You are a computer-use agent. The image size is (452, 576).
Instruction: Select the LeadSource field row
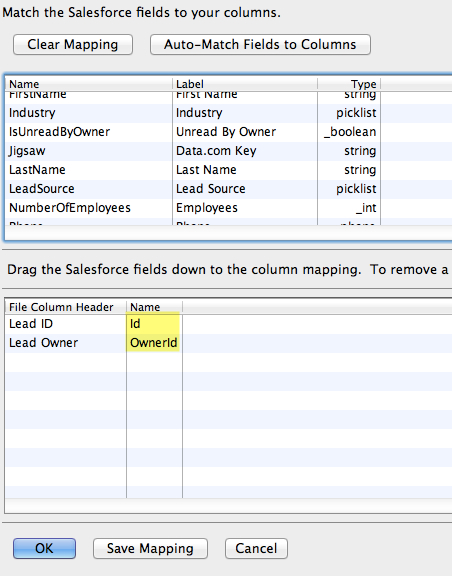pyautogui.click(x=229, y=189)
